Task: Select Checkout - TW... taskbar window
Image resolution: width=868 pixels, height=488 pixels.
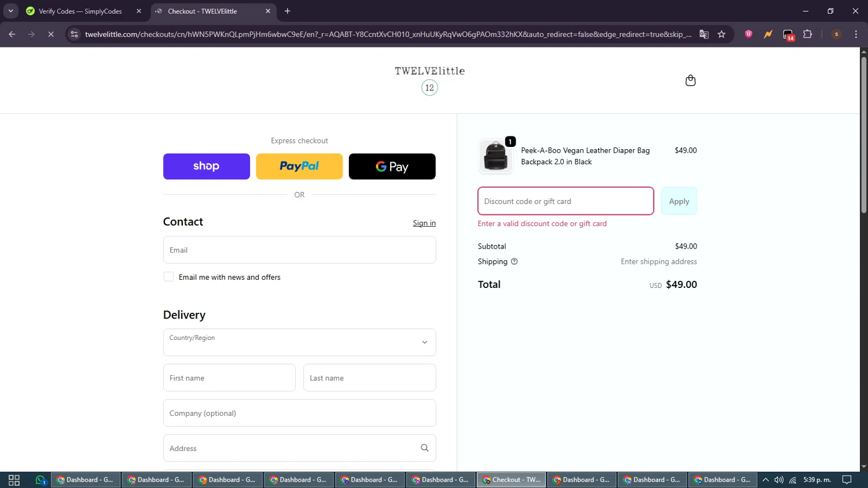Action: 511,480
